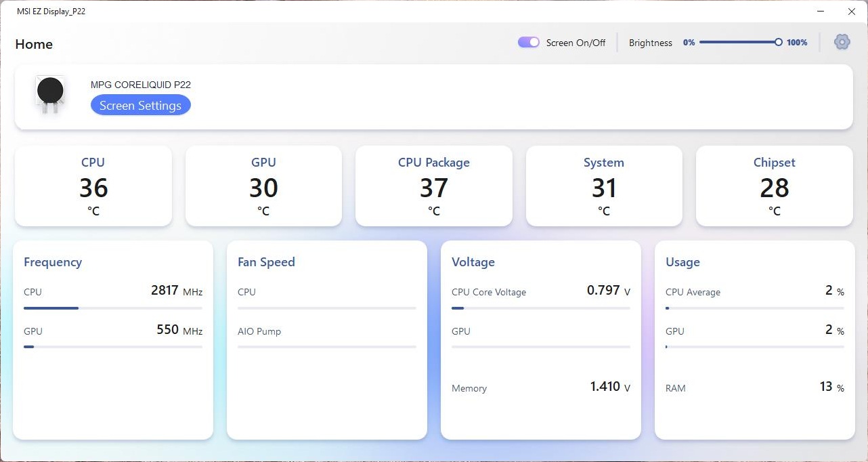The image size is (868, 462).
Task: Click the Brightness slider handle
Action: pos(779,42)
